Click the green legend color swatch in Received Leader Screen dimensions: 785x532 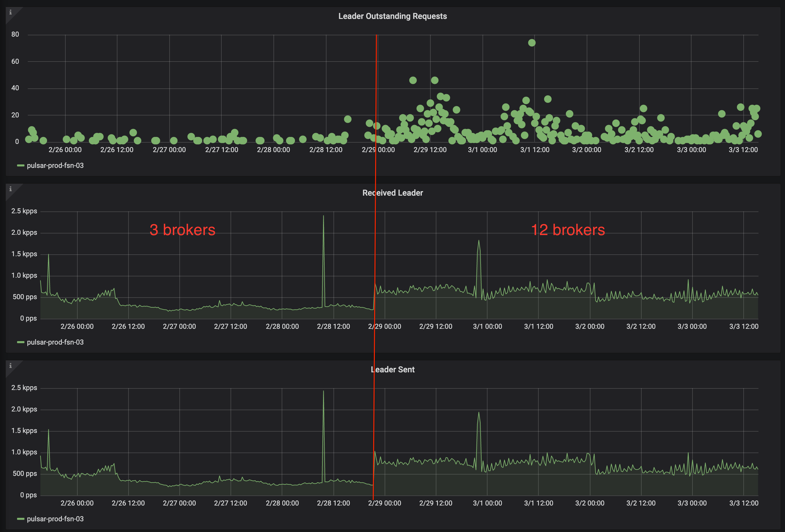[x=21, y=342]
